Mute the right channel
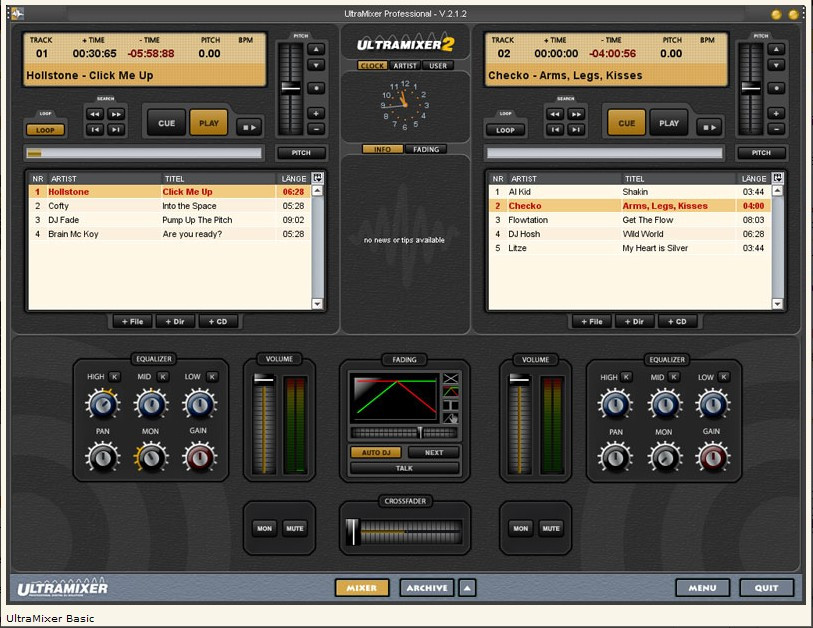Screen dimensions: 813x628 pos(551,528)
